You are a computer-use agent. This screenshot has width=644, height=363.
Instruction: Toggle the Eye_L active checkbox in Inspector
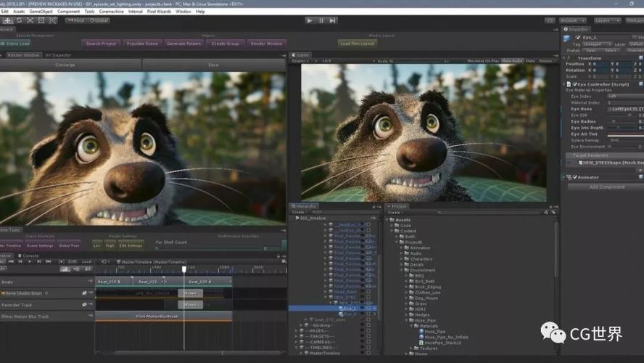tap(578, 38)
